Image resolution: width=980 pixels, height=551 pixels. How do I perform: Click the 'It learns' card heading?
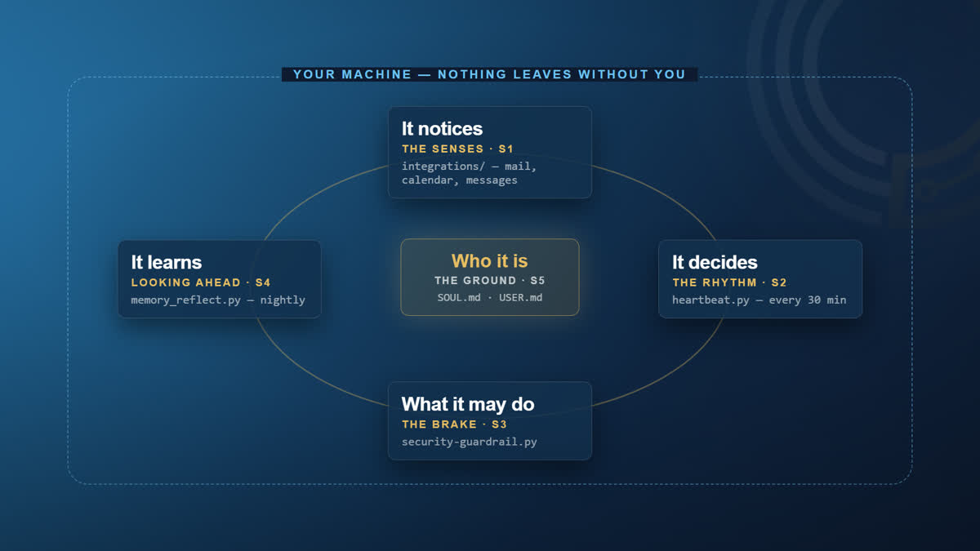click(x=167, y=263)
